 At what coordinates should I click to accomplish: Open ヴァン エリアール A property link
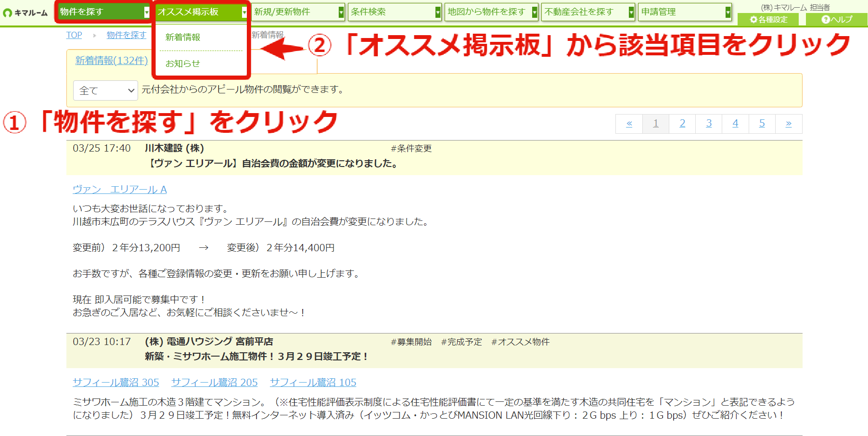[x=120, y=190]
